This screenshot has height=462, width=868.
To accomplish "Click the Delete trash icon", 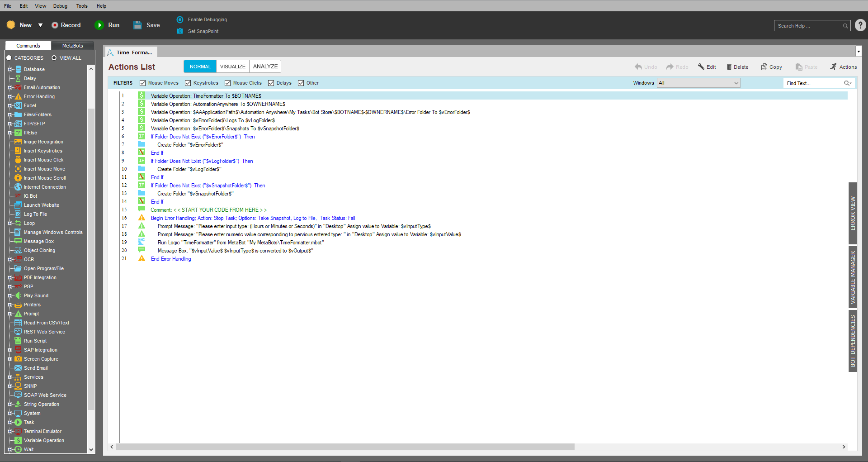I will point(729,67).
